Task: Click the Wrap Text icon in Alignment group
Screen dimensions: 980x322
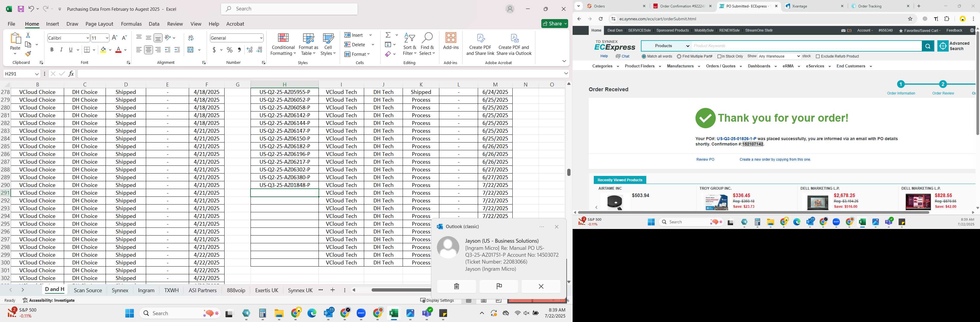Action: click(x=191, y=38)
